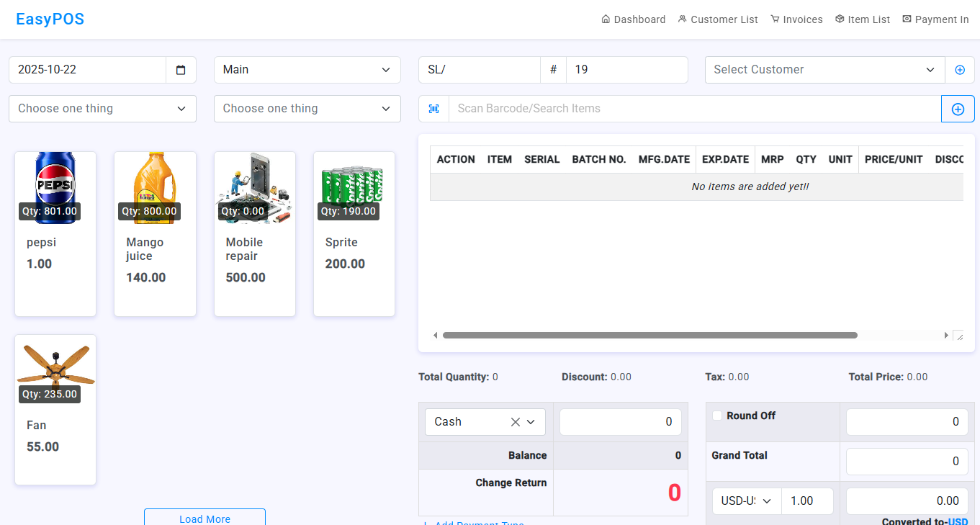
Task: Enable the Round Off checkbox
Action: [717, 416]
